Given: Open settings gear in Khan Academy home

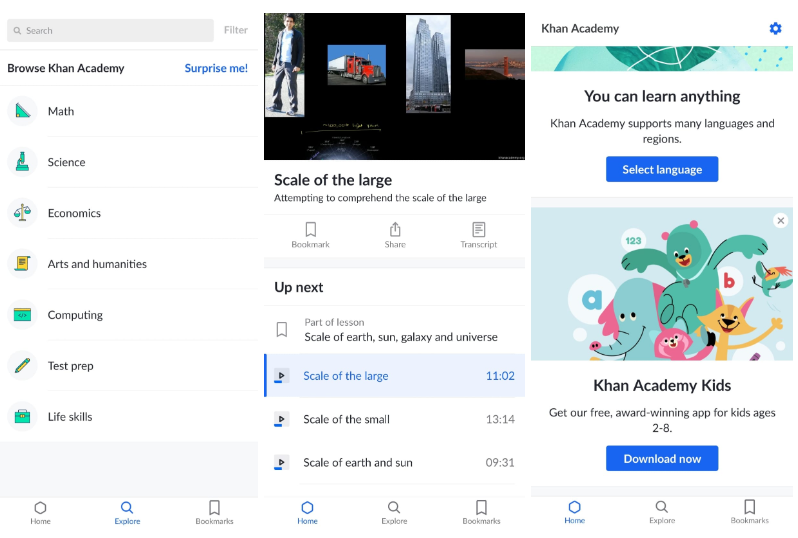Looking at the screenshot, I should (775, 29).
